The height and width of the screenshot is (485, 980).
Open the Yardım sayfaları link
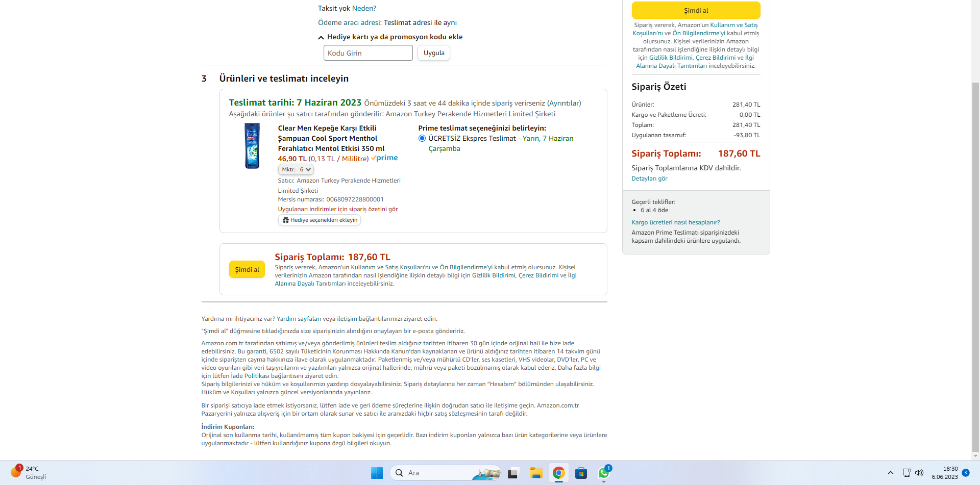[x=299, y=319]
